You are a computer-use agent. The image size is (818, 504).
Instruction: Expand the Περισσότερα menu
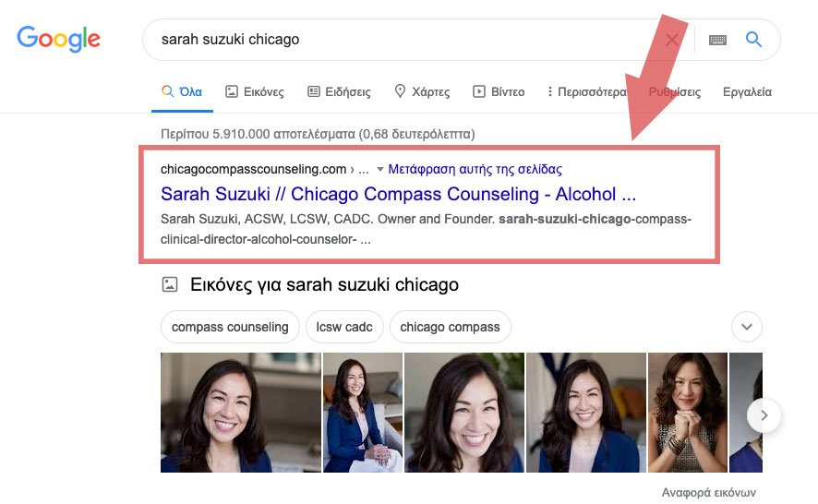click(587, 91)
